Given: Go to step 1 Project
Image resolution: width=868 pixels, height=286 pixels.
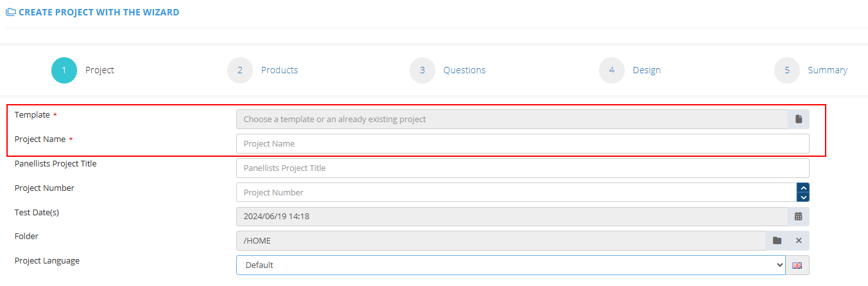Looking at the screenshot, I should [64, 71].
